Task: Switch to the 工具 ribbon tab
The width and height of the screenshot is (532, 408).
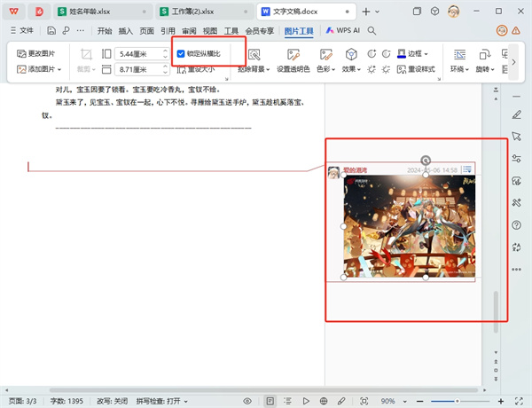Action: point(231,31)
